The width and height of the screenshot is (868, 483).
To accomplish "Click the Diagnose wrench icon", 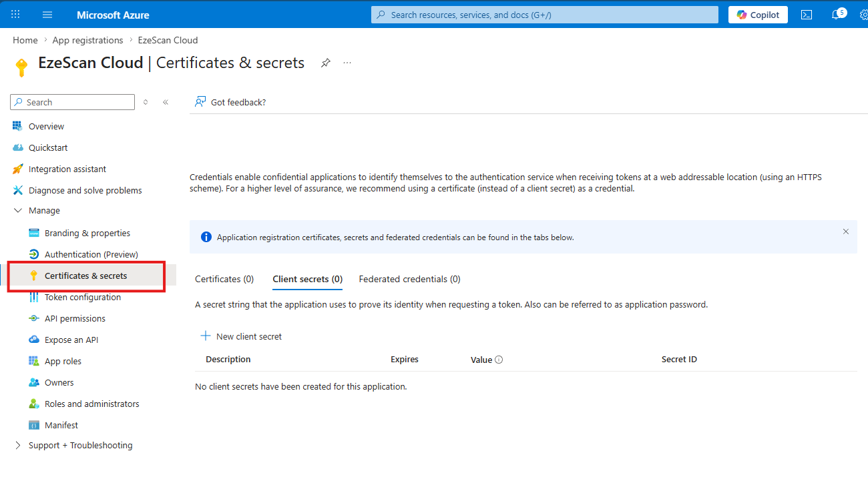I will pos(17,190).
